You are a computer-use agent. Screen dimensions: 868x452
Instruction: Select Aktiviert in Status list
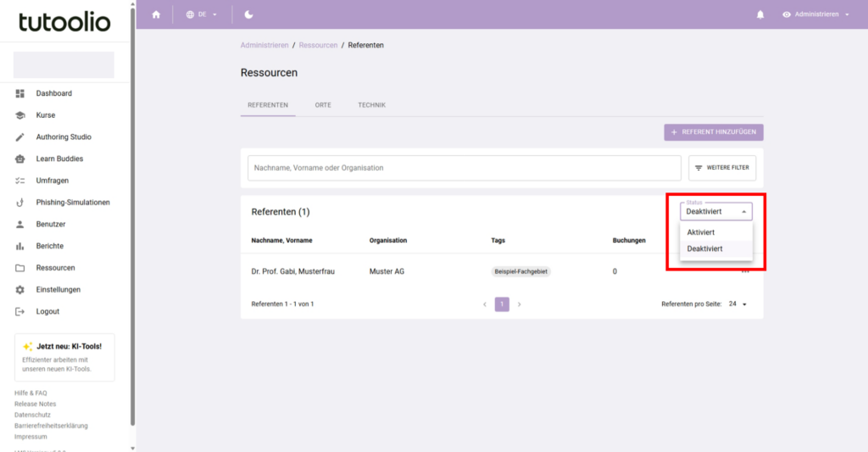pyautogui.click(x=715, y=232)
